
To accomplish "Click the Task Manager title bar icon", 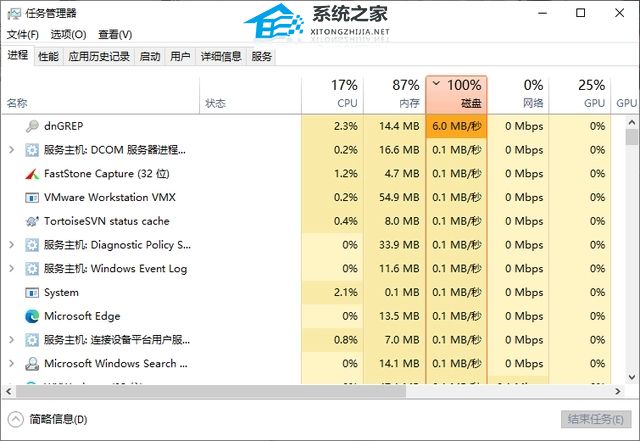I will pyautogui.click(x=14, y=13).
